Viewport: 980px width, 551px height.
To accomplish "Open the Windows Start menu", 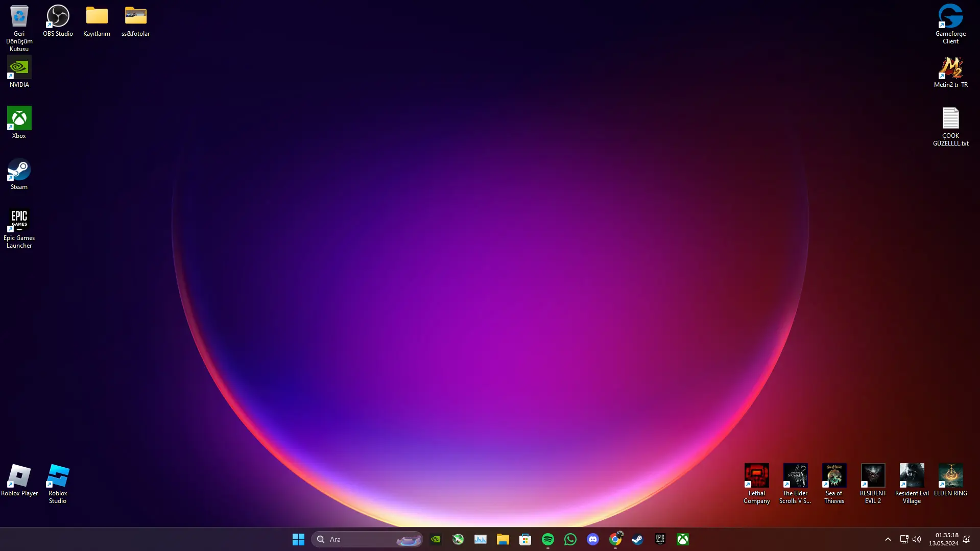I will (x=298, y=539).
